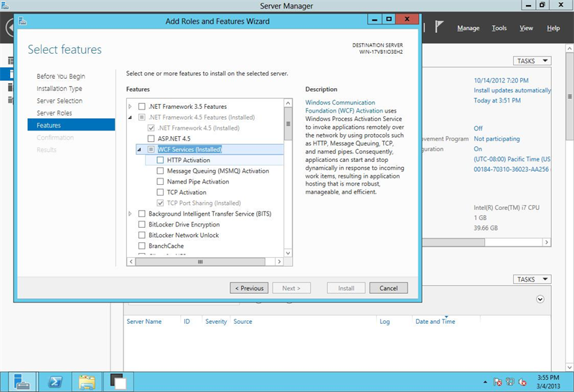Click the network status tray icon

pos(510,382)
